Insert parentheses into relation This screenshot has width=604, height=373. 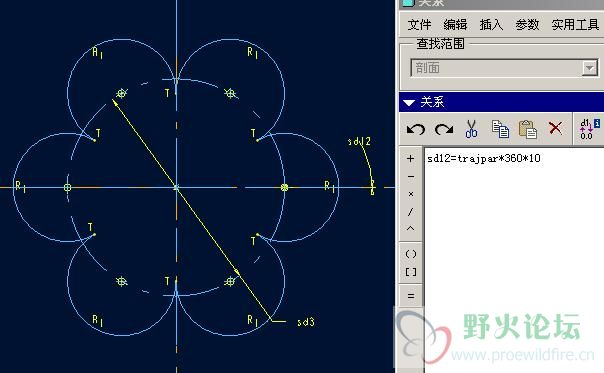(x=411, y=254)
